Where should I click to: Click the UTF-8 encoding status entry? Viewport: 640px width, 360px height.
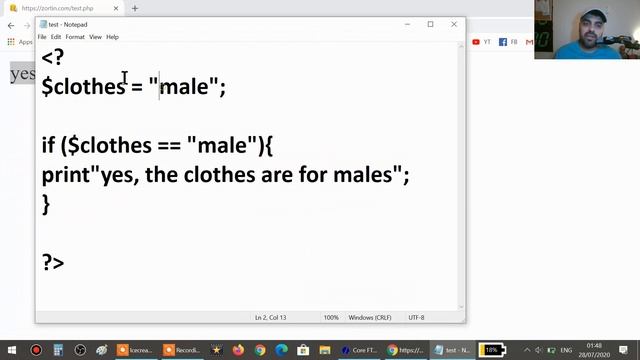pos(416,317)
